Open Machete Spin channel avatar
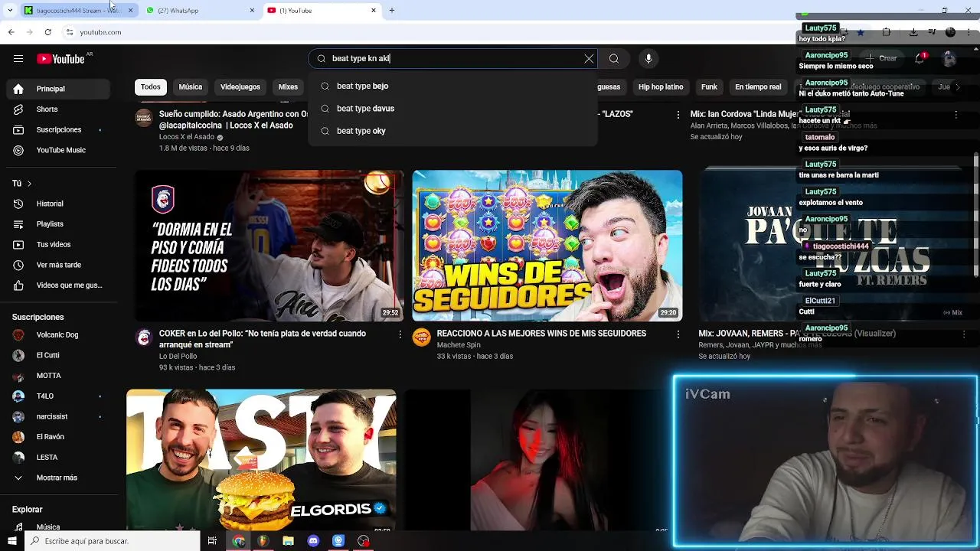This screenshot has height=551, width=980. [x=422, y=337]
